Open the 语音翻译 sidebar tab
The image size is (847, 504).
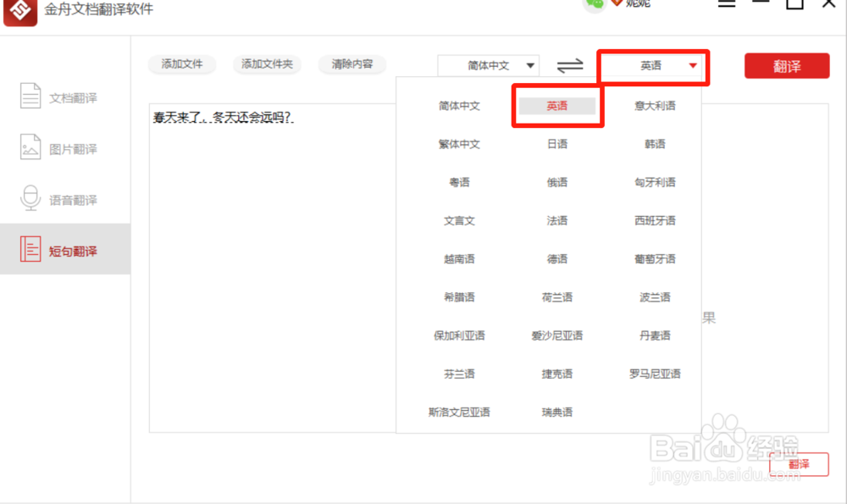65,200
